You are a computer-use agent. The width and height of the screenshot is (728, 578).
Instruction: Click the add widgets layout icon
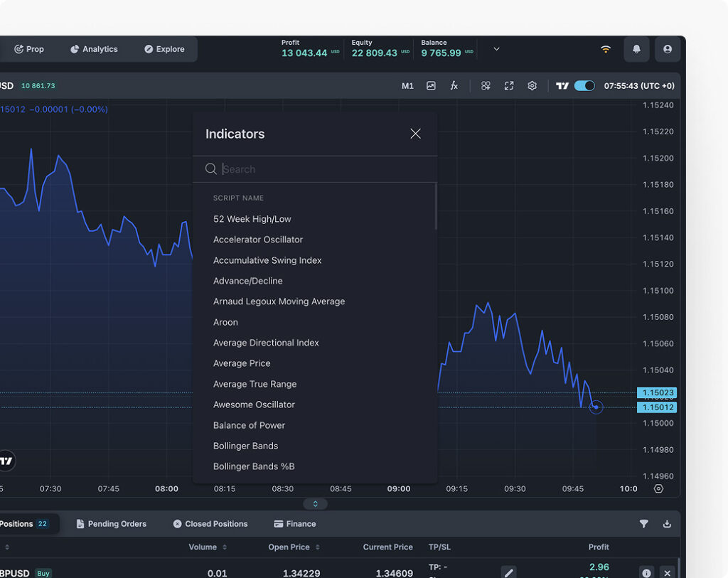click(x=486, y=85)
